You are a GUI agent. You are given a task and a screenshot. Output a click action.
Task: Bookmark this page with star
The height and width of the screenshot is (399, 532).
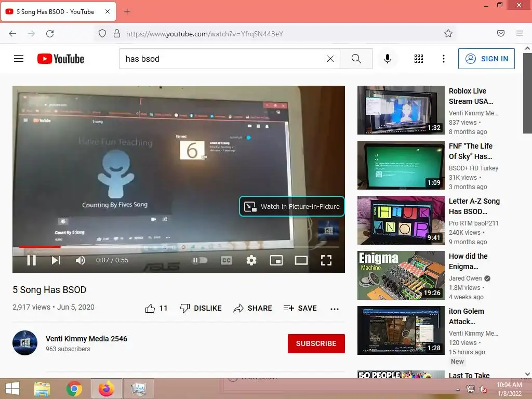(x=448, y=33)
